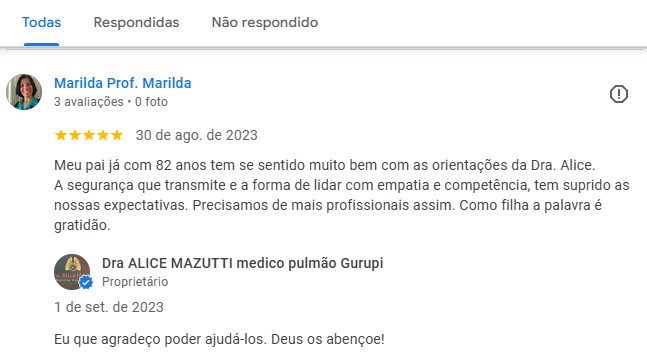The image size is (647, 364).
Task: Show the Não respondido tab
Action: [x=265, y=22]
